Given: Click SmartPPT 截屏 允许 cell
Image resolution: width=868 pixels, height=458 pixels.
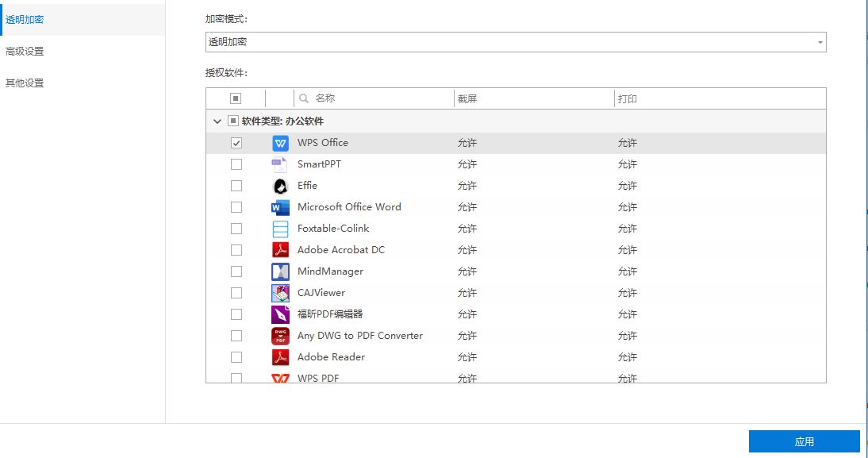Looking at the screenshot, I should pyautogui.click(x=467, y=164).
